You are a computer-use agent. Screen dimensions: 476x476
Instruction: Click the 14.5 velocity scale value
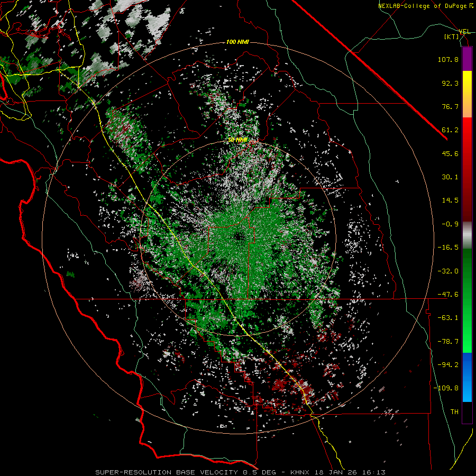point(450,200)
